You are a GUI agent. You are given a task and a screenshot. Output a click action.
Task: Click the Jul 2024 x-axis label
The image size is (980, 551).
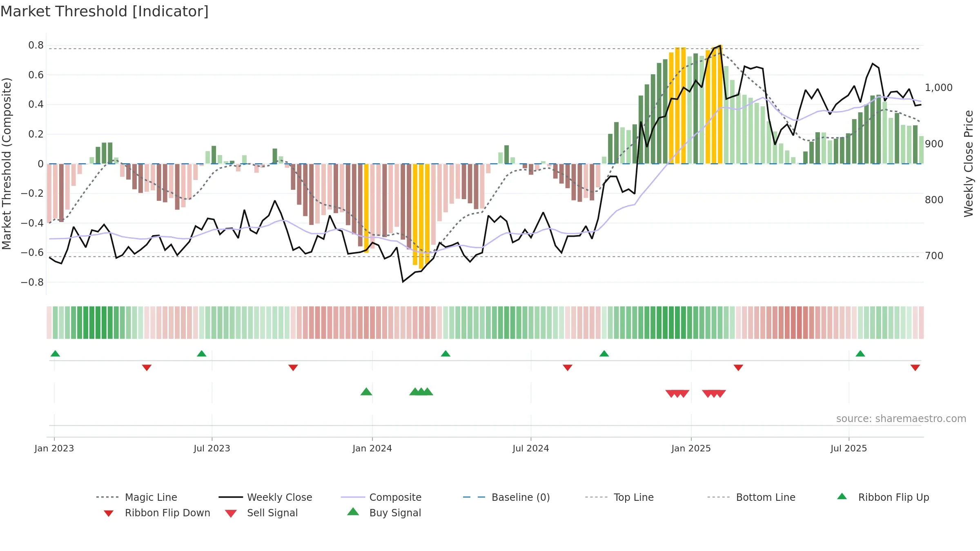531,448
